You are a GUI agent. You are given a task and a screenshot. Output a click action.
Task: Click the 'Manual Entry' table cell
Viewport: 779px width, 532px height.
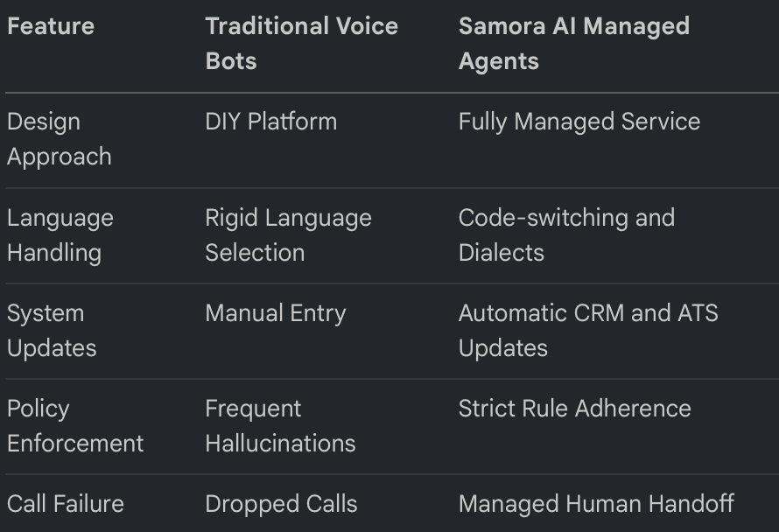click(x=275, y=313)
